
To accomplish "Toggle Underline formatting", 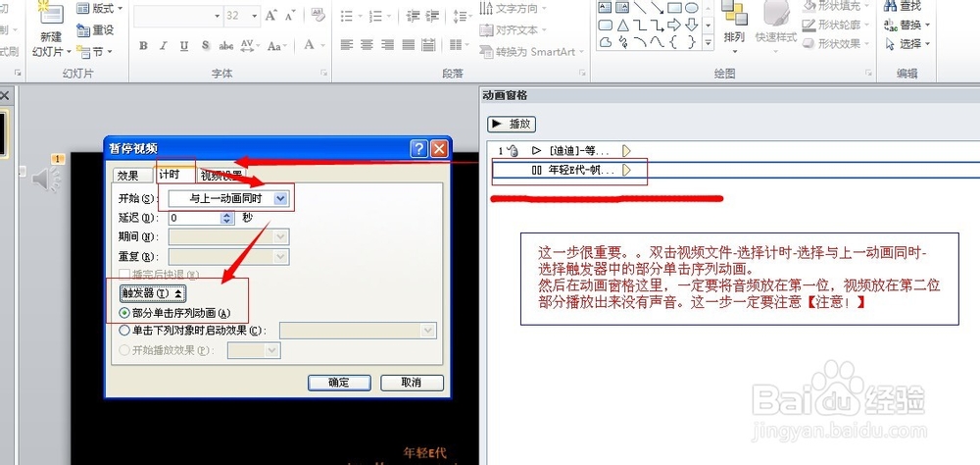I will click(184, 45).
